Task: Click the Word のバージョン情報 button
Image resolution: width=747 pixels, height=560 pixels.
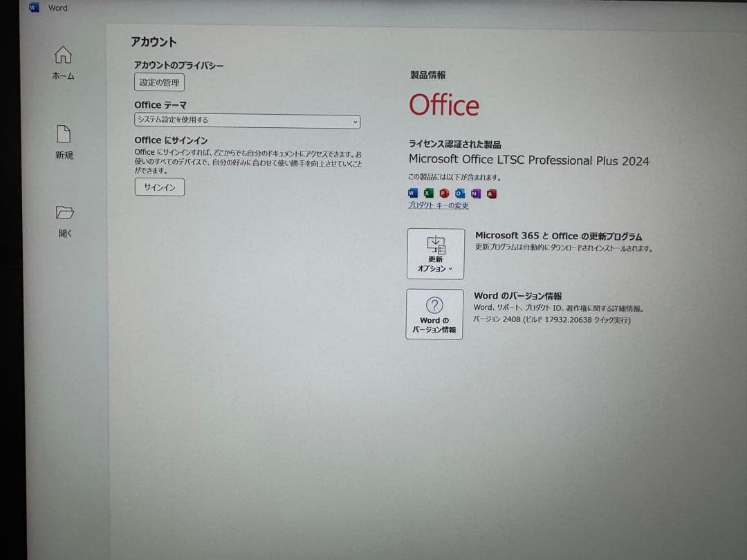Action: (435, 315)
